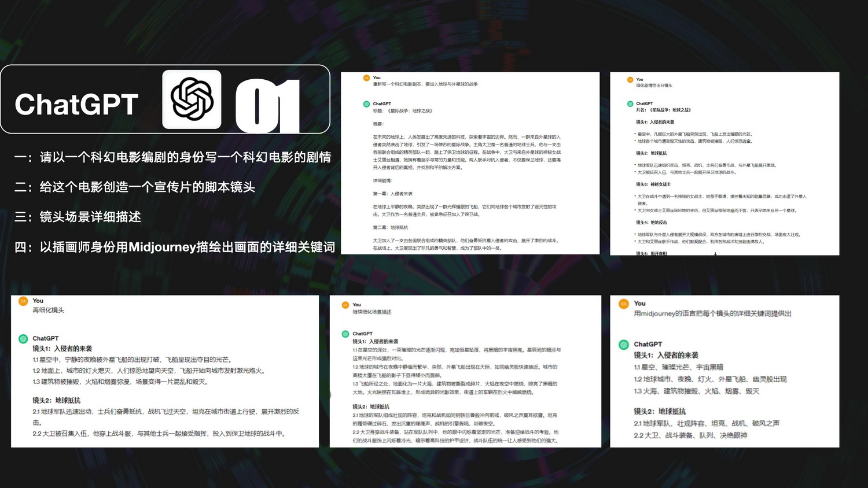The height and width of the screenshot is (488, 868).
Task: Click ChatGPT avatar in the '再细化镜头' chat
Action: [23, 339]
